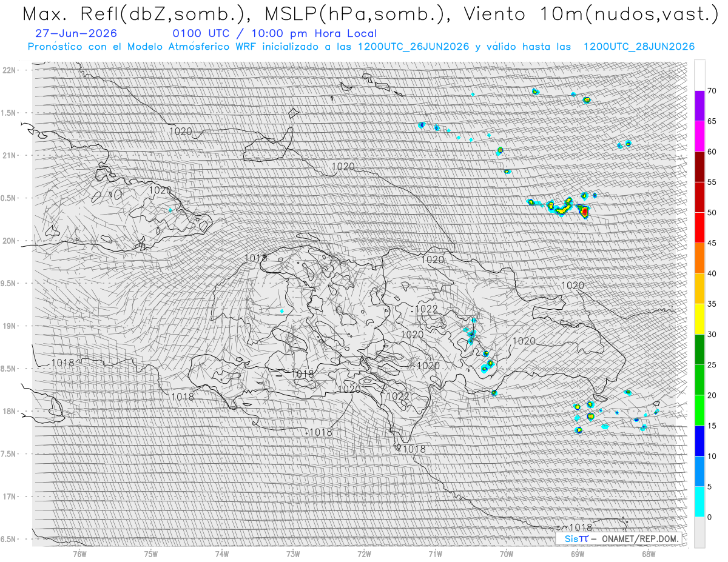728x562 pixels.
Task: Click the time "0100 UTC / 10:00 pm Hora Local"
Action: [x=274, y=34]
